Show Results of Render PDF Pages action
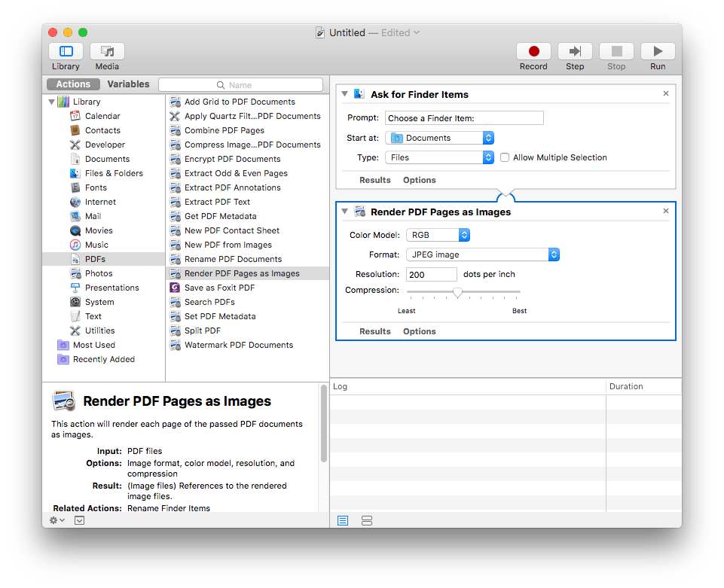The width and height of the screenshot is (724, 588). click(x=375, y=331)
